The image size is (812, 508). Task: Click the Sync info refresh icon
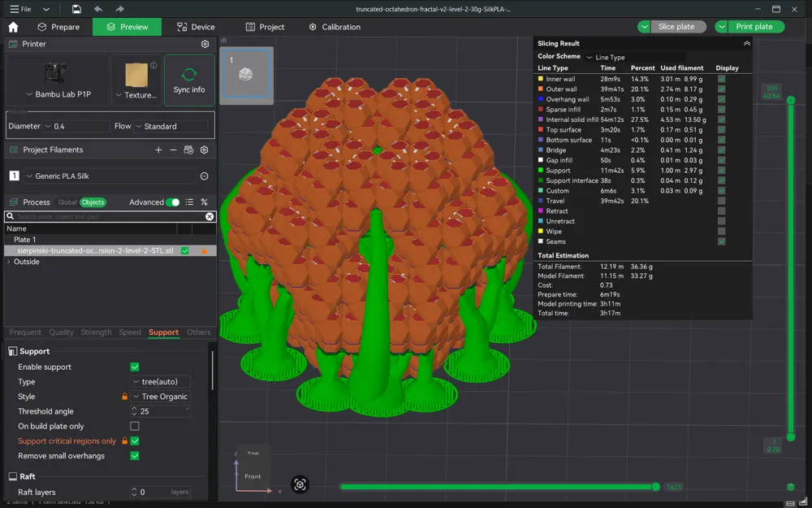pyautogui.click(x=189, y=74)
